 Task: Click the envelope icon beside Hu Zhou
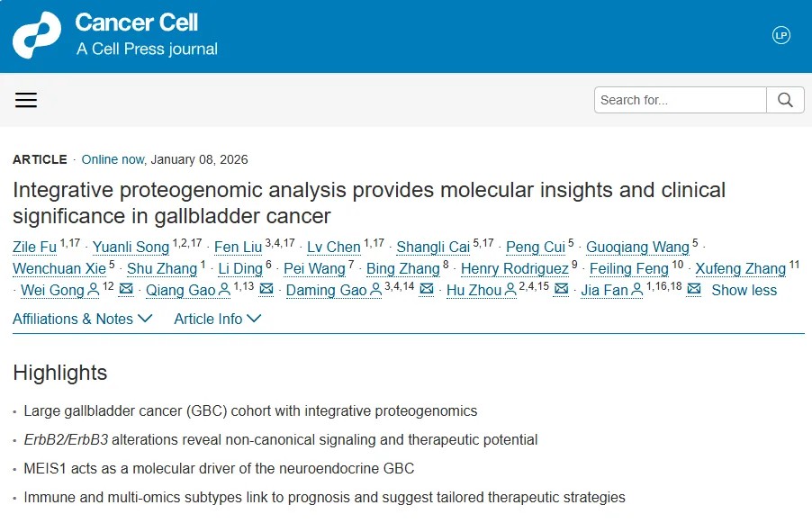561,290
